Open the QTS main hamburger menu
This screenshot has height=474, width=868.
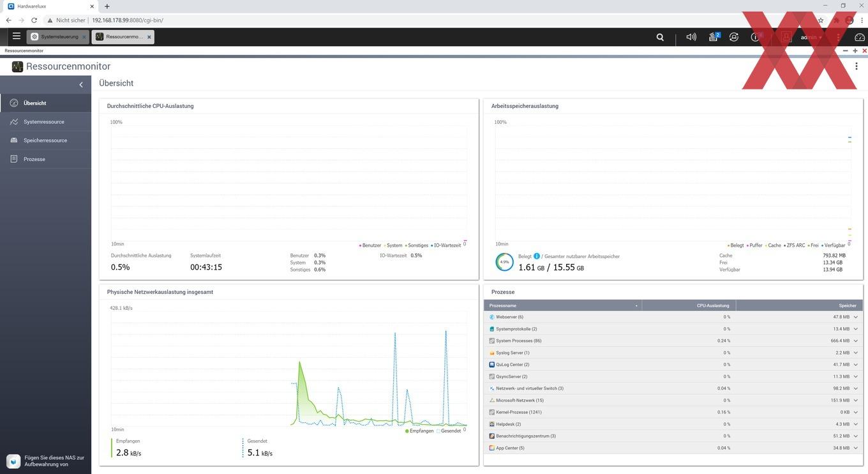(x=17, y=36)
